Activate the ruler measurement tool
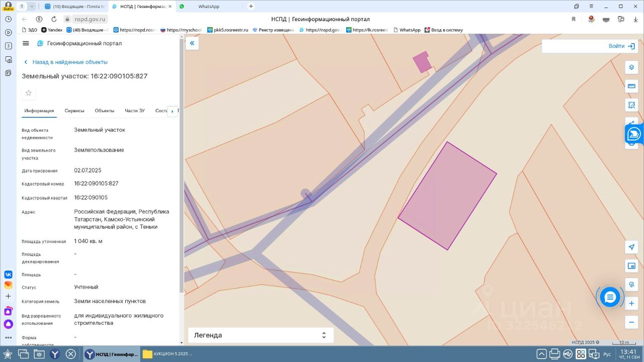This screenshot has width=644, height=362. tap(631, 86)
